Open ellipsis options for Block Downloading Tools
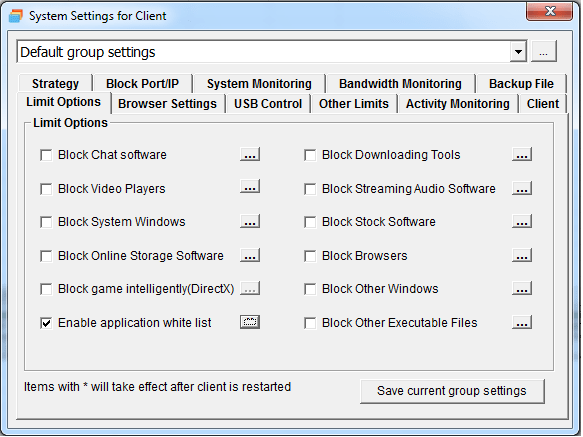 (x=522, y=154)
